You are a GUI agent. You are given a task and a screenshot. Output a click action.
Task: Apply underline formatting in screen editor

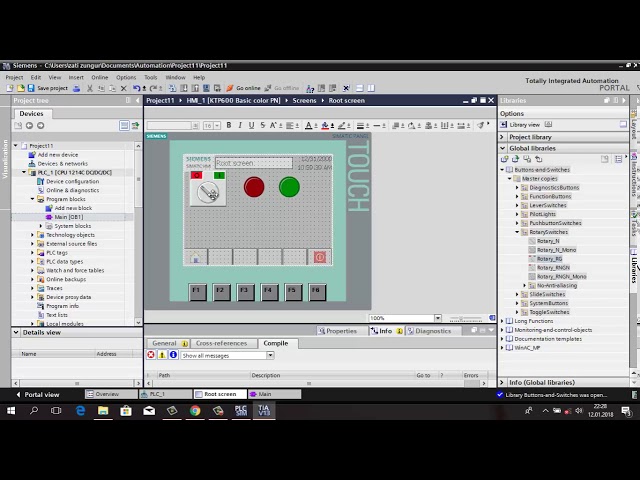coord(251,125)
